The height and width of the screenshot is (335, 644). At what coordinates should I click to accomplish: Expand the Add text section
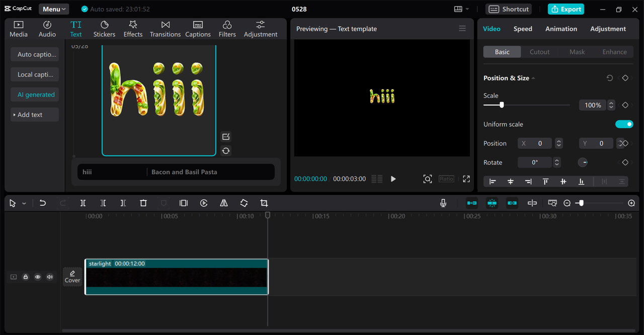tap(35, 115)
